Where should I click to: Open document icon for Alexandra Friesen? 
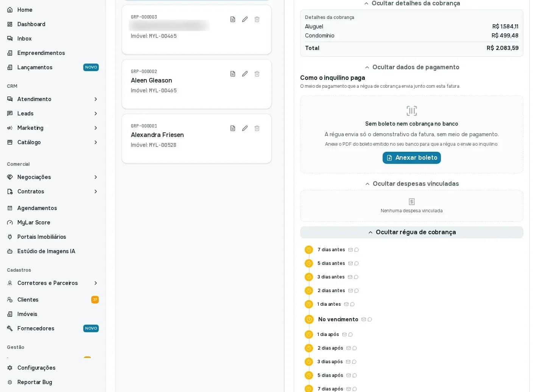(233, 128)
